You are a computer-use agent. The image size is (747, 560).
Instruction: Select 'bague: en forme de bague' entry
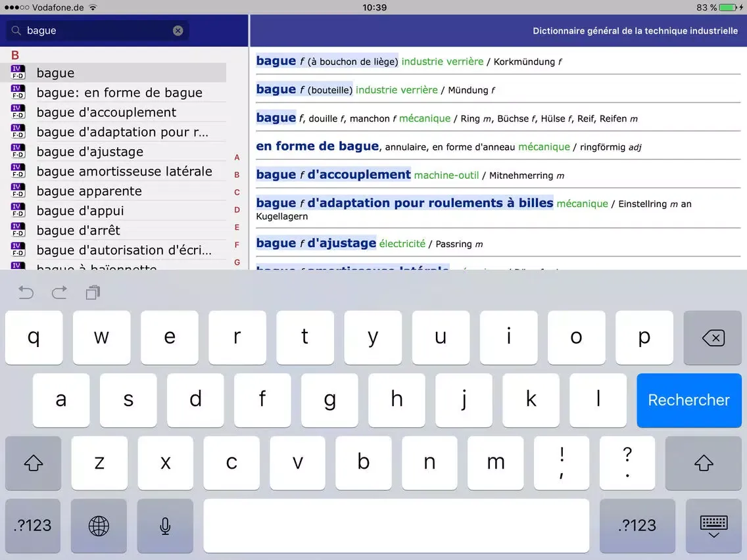[x=113, y=92]
